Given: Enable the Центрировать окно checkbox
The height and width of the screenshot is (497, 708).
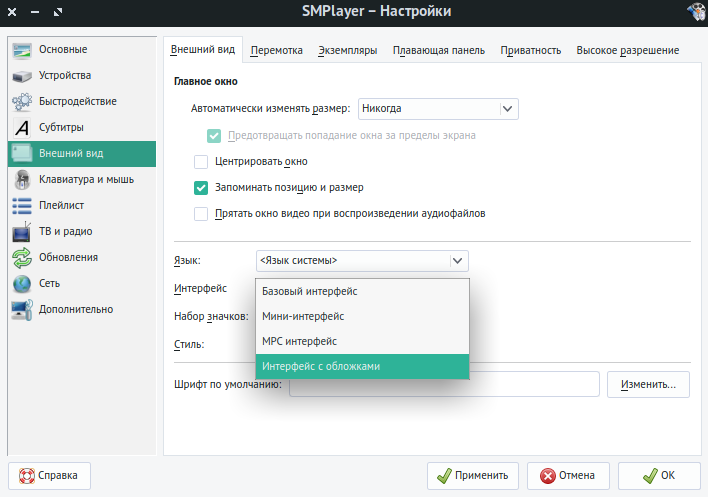Looking at the screenshot, I should tap(201, 161).
